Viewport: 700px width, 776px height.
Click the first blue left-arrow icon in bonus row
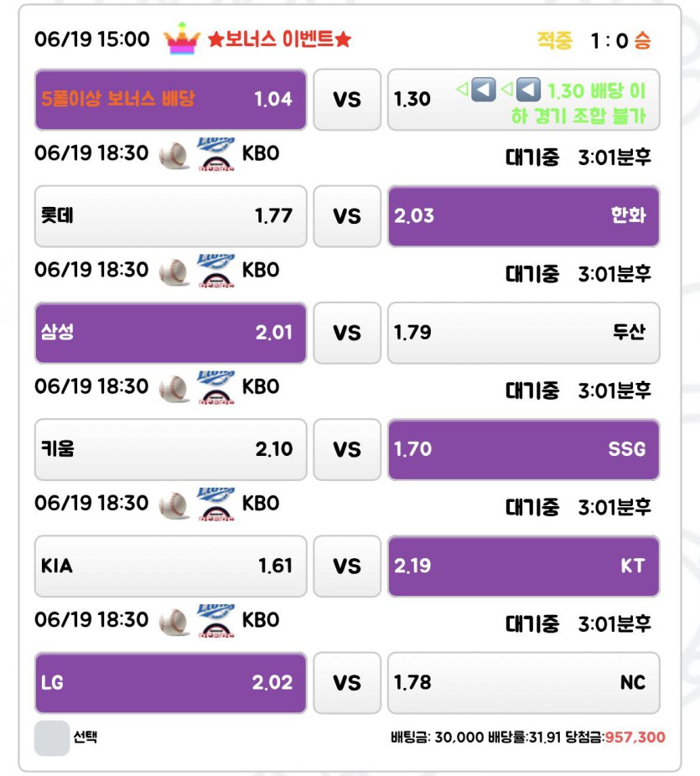coord(483,90)
